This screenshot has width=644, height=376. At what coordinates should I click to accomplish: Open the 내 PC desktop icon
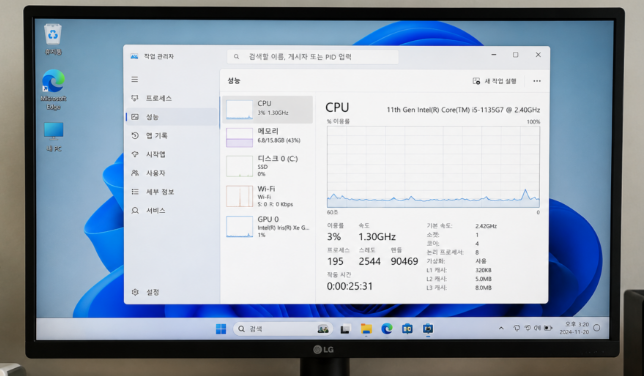click(54, 137)
